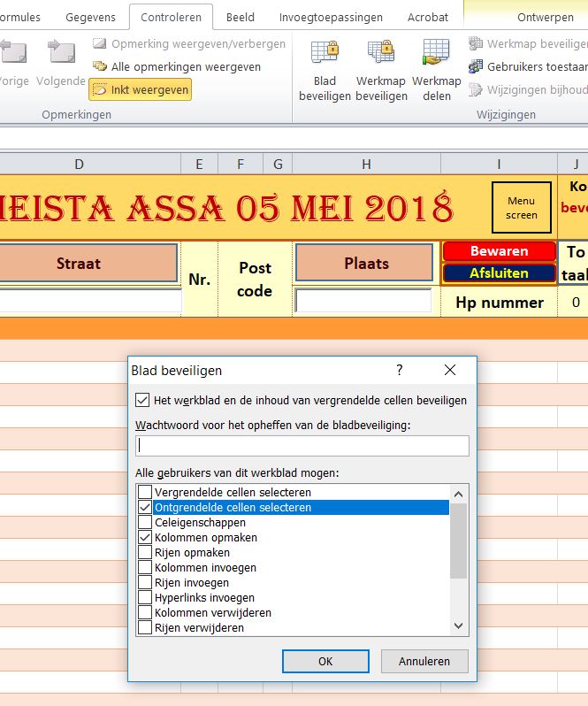
Task: Show Alle opmerkingen weergeven
Action: point(177,66)
